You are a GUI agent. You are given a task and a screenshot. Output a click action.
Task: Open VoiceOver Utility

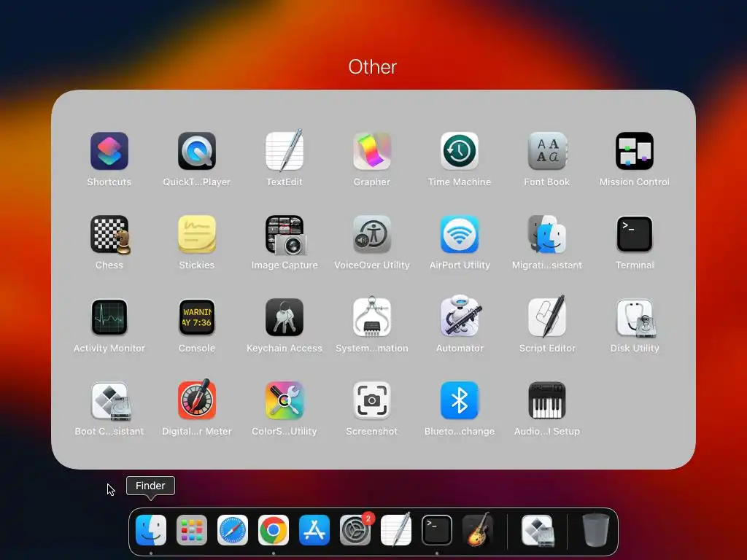point(372,234)
